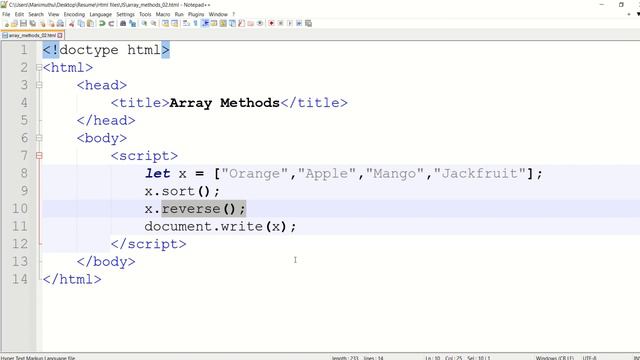The height and width of the screenshot is (360, 640).
Task: Click the Replace toolbar icon
Action: pyautogui.click(x=133, y=23)
